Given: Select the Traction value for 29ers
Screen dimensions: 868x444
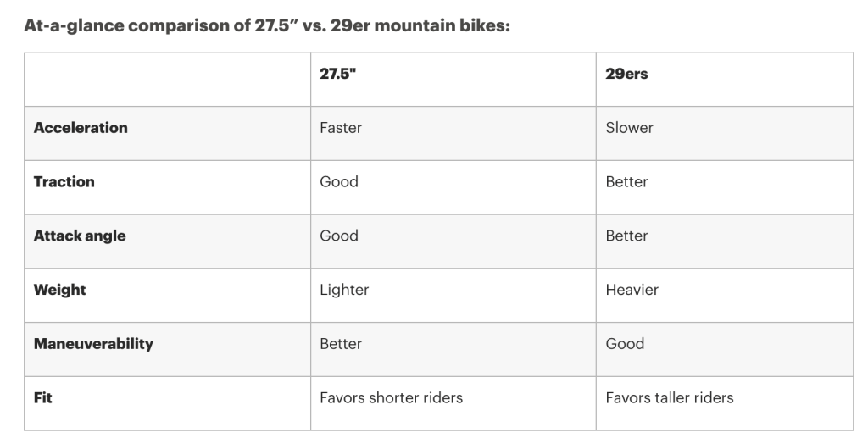Looking at the screenshot, I should [x=626, y=182].
